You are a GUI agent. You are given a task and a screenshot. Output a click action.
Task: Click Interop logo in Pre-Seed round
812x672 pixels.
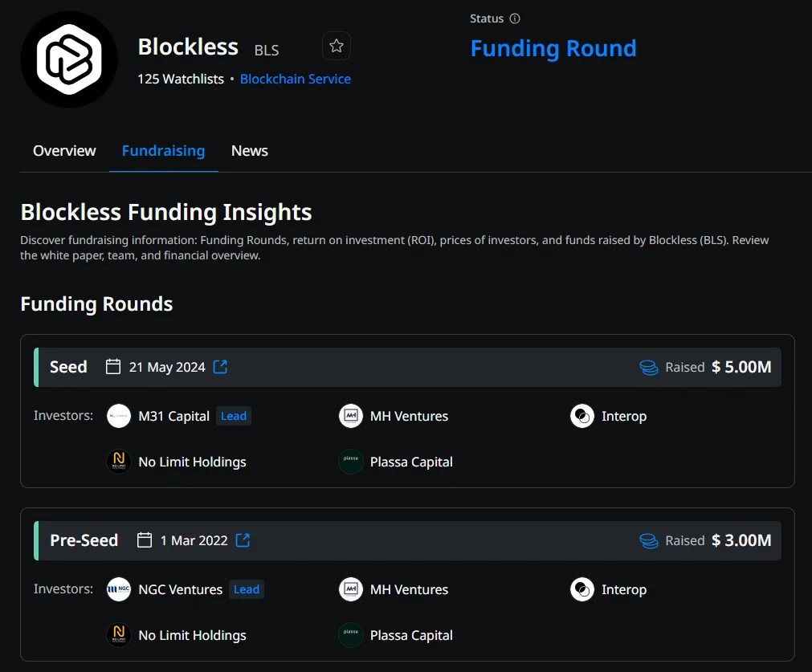click(x=582, y=589)
